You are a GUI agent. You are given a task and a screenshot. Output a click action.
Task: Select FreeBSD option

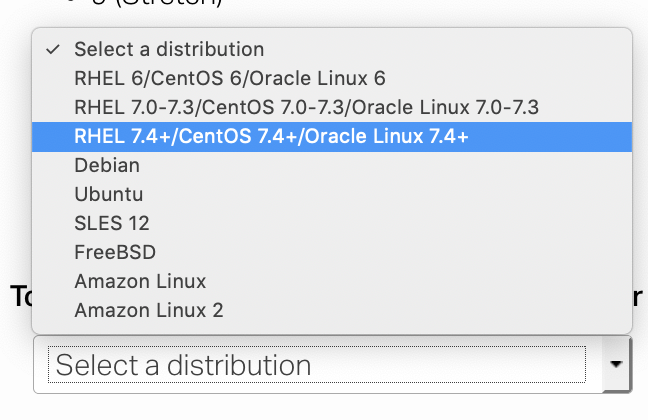click(332, 253)
